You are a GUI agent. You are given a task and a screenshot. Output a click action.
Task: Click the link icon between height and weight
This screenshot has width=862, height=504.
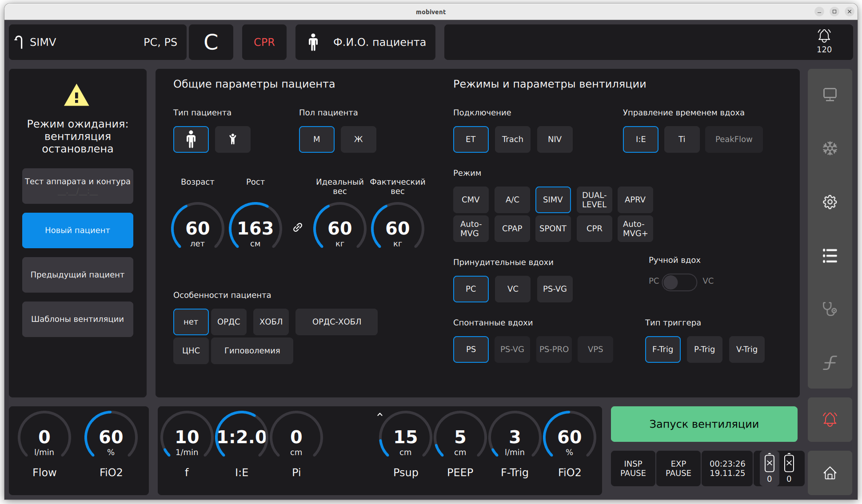pyautogui.click(x=298, y=228)
